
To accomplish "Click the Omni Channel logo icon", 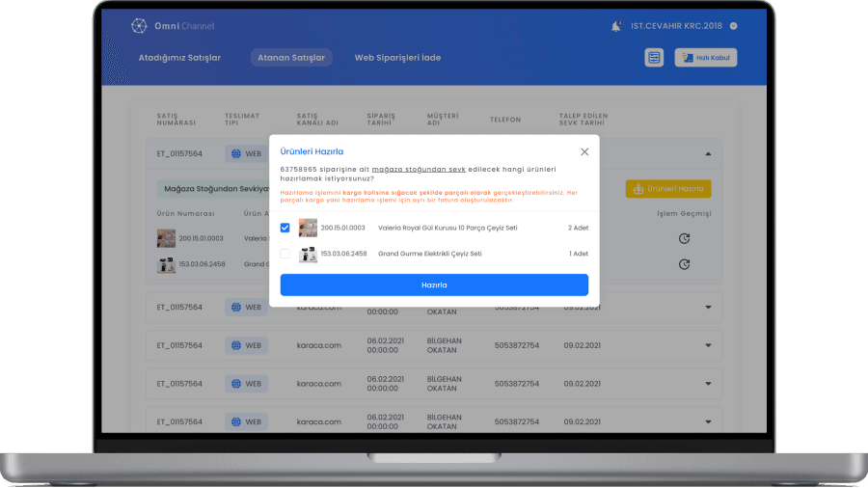I will (139, 26).
